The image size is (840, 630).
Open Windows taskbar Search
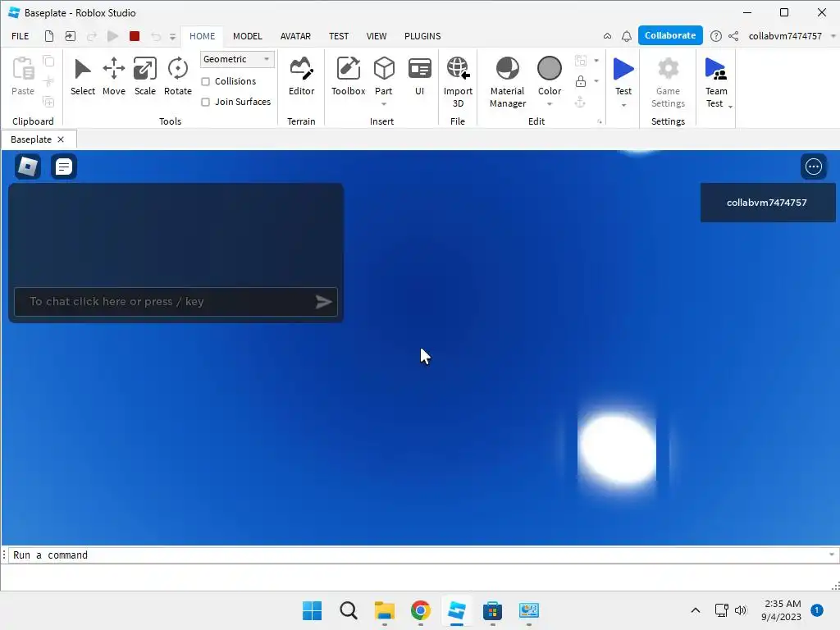[348, 610]
